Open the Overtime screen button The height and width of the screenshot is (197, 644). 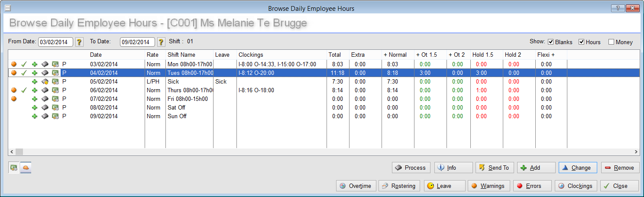(x=356, y=186)
